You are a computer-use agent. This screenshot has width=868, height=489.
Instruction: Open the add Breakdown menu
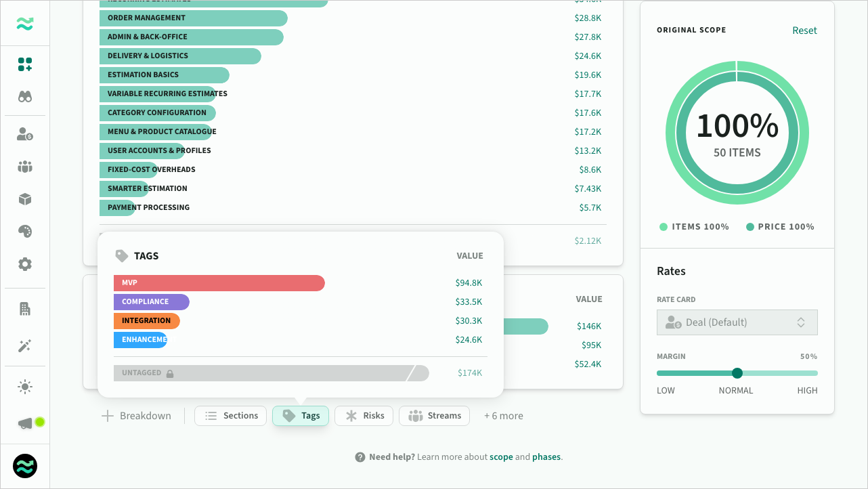tap(136, 416)
